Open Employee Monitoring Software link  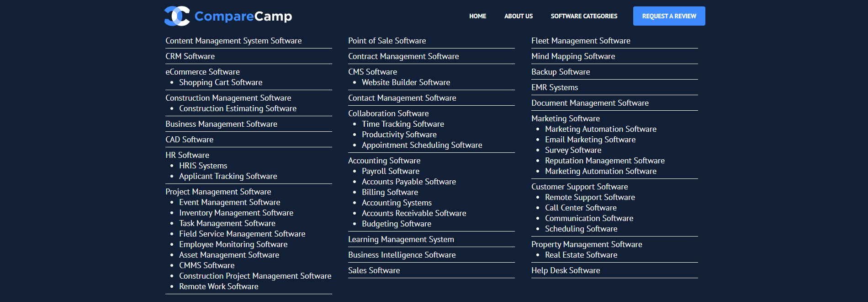[x=233, y=244]
